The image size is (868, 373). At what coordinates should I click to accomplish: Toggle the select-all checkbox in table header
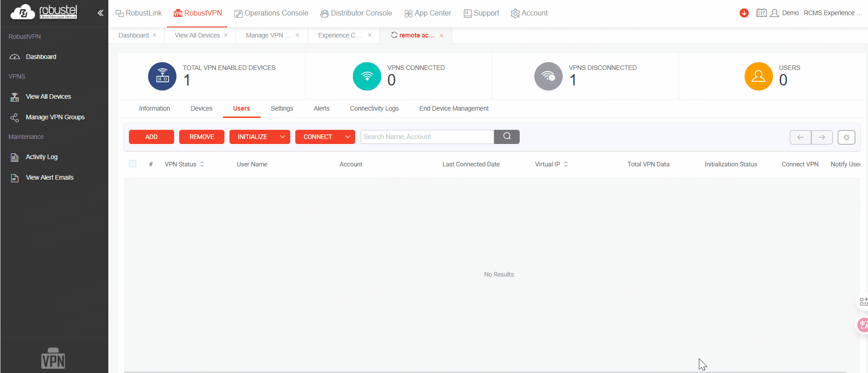133,164
